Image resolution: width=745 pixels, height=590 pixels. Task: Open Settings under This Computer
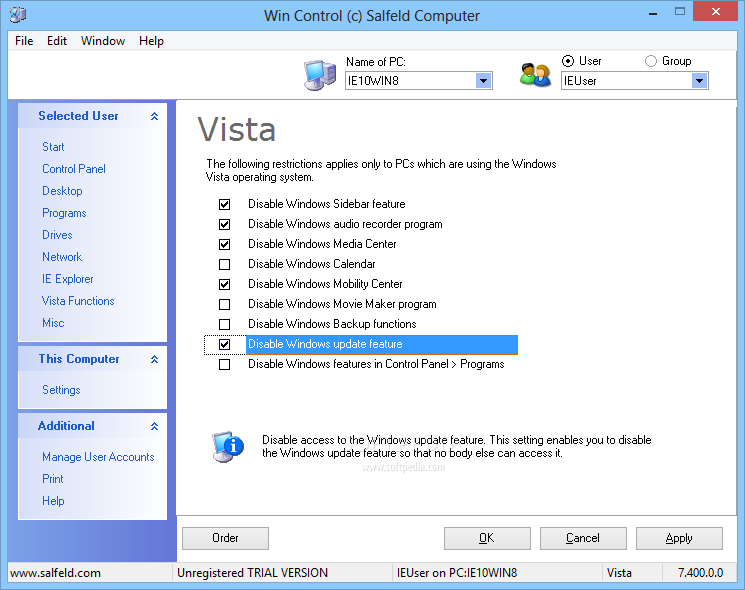61,390
